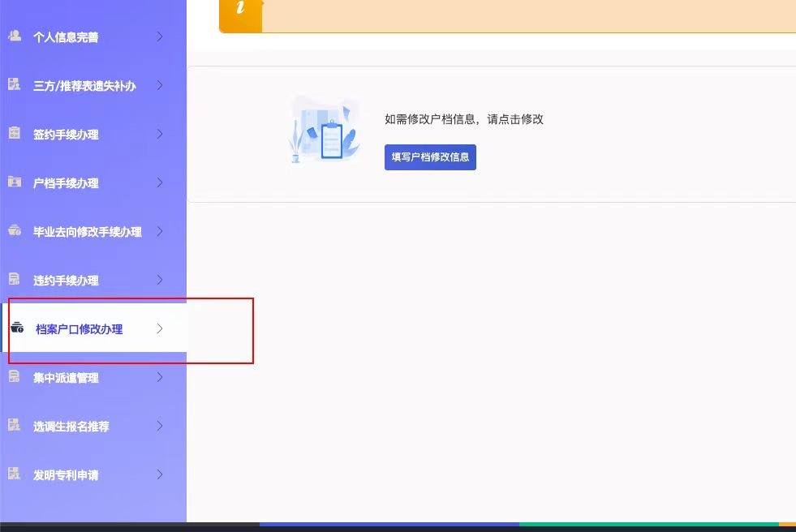Select the 违约手续办理 document icon
The height and width of the screenshot is (532, 796).
(x=15, y=280)
